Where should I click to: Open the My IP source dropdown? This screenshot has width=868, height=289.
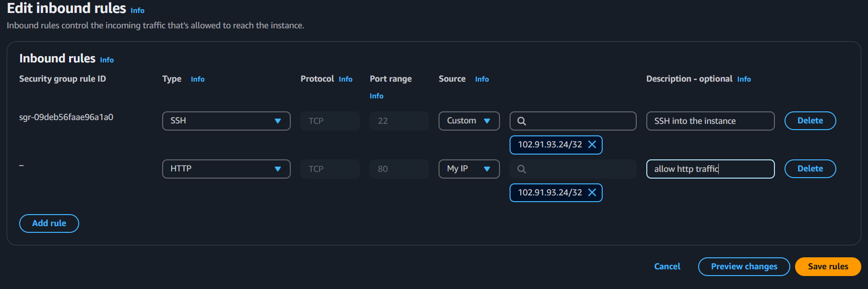[469, 169]
